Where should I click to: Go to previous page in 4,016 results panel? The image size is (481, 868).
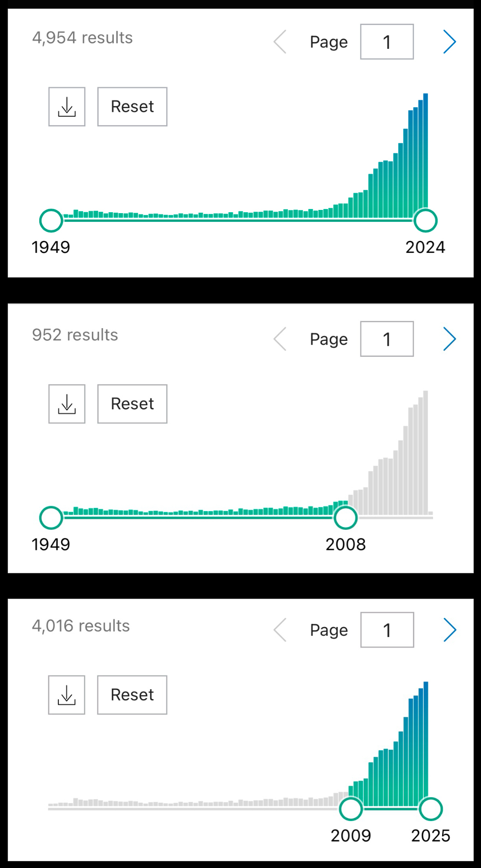pyautogui.click(x=280, y=630)
